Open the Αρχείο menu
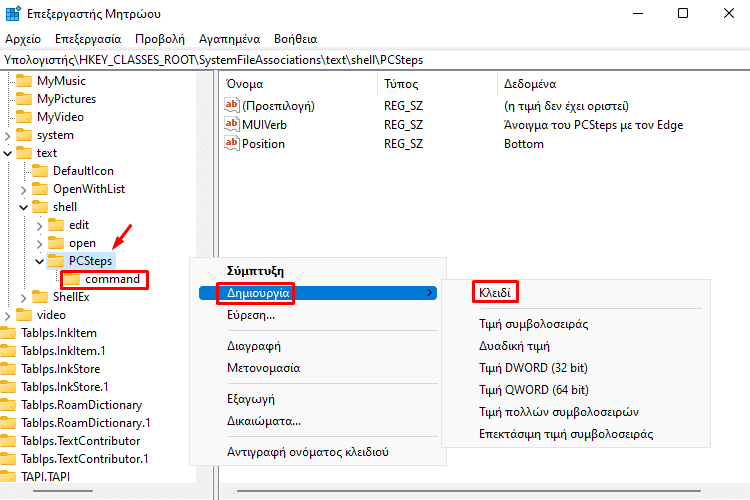Viewport: 750px width, 500px height. click(x=23, y=39)
